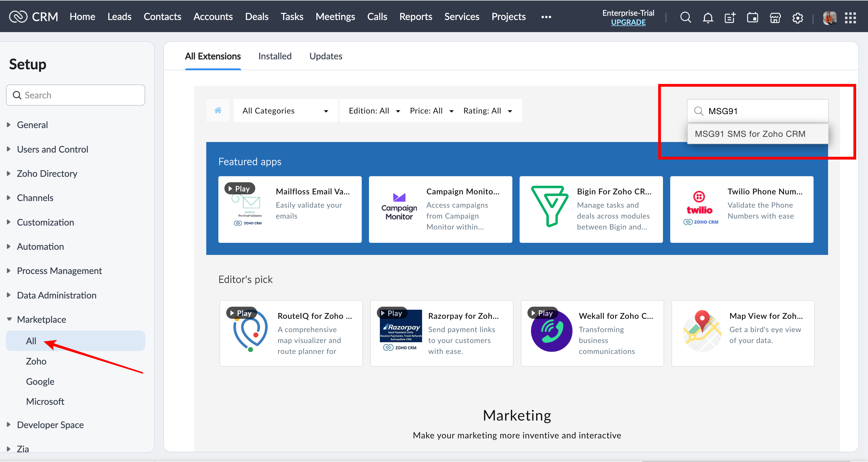Expand the Customization section

[9, 222]
